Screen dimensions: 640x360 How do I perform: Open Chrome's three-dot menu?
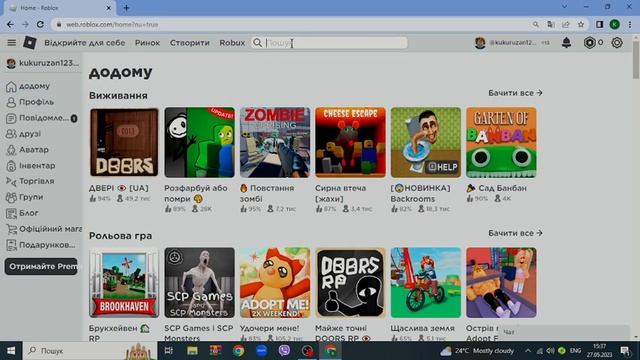coord(630,24)
